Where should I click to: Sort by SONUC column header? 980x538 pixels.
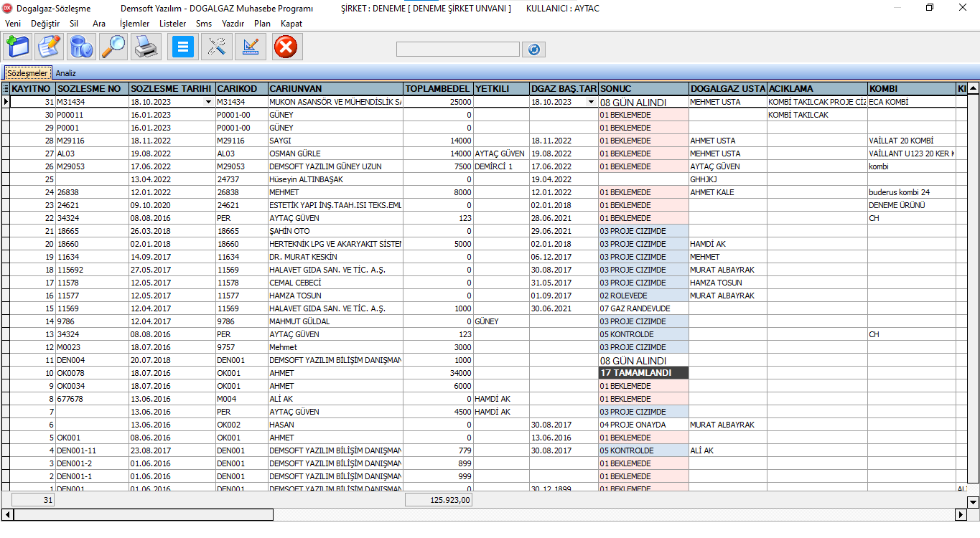[643, 89]
